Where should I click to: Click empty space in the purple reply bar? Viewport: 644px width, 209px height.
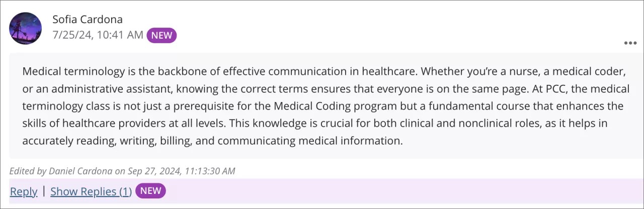point(403,191)
